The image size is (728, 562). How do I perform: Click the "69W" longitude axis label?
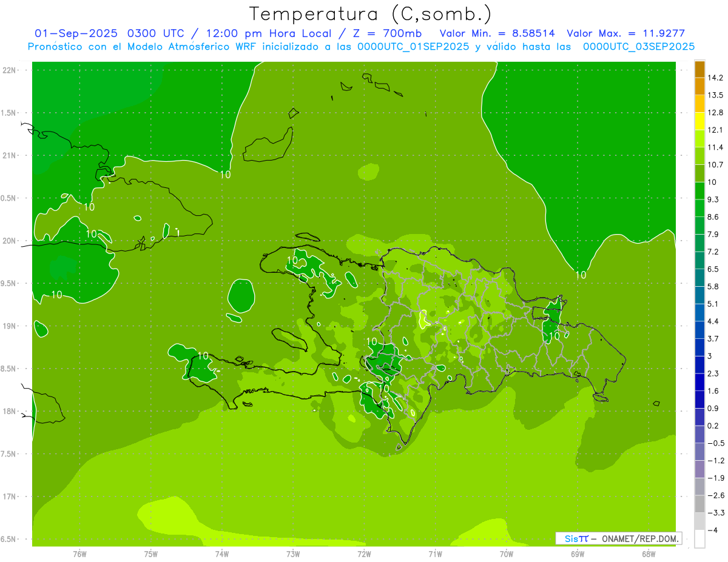pyautogui.click(x=578, y=554)
